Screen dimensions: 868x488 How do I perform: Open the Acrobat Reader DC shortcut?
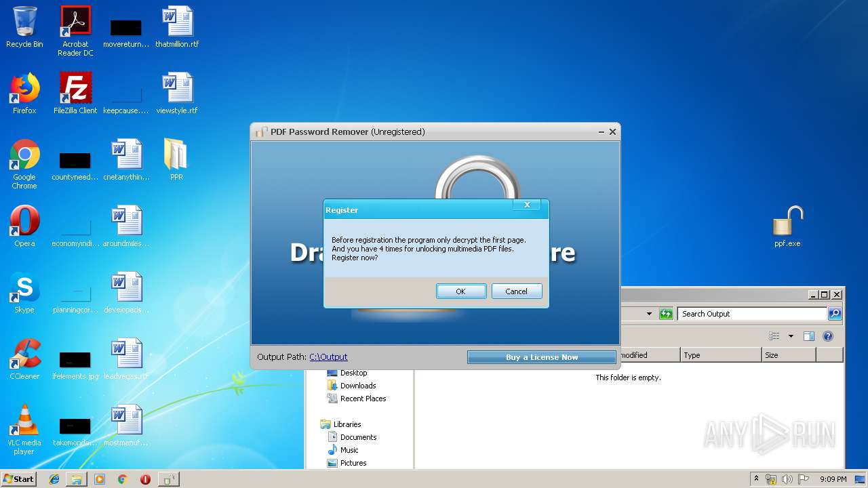pos(75,31)
